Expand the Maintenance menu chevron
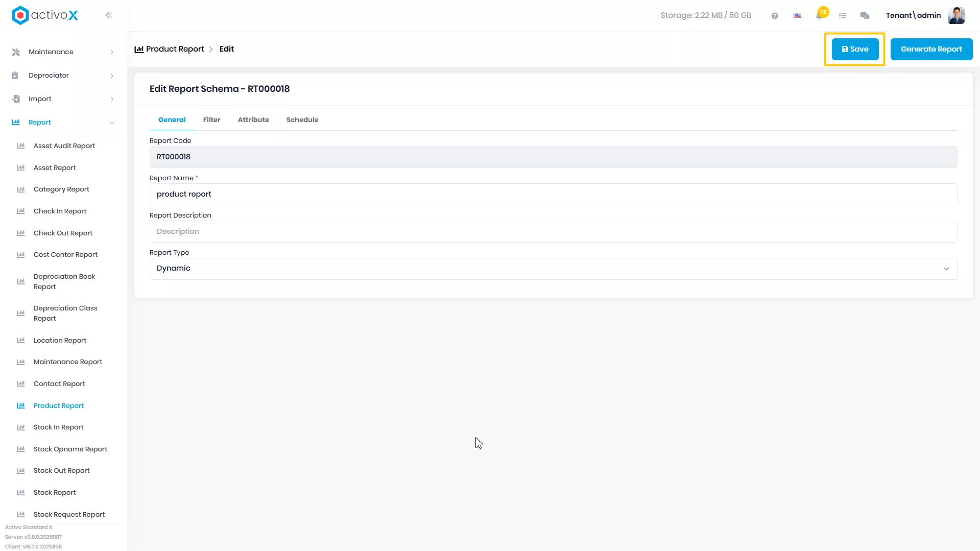Viewport: 980px width, 551px height. click(112, 52)
